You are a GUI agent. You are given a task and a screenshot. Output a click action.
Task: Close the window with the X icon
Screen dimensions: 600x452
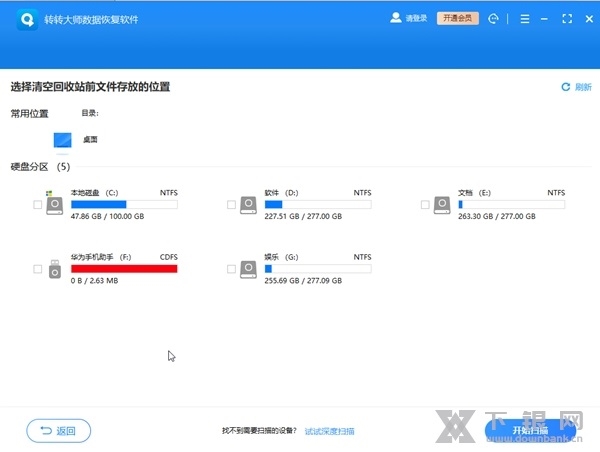(589, 19)
